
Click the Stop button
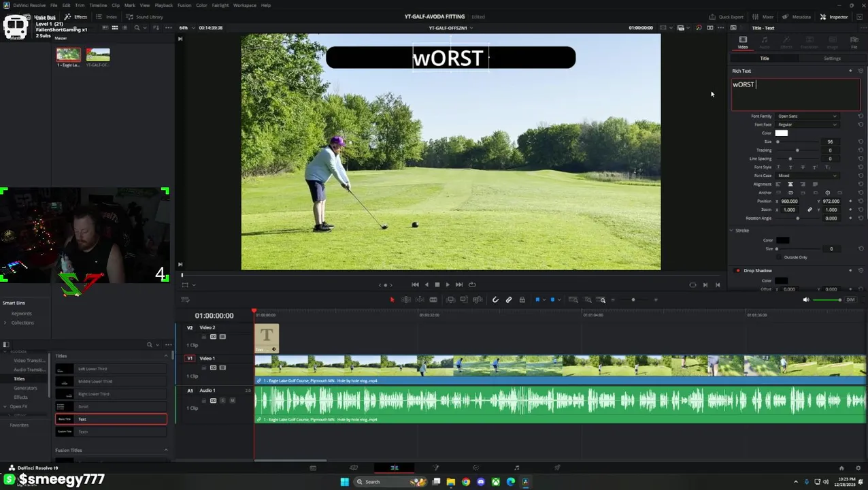coord(437,285)
